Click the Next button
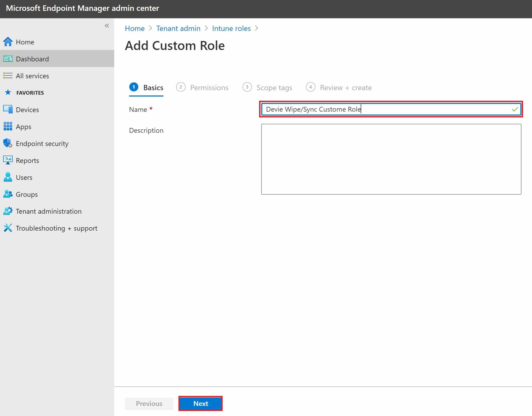This screenshot has height=416, width=532. pos(200,404)
